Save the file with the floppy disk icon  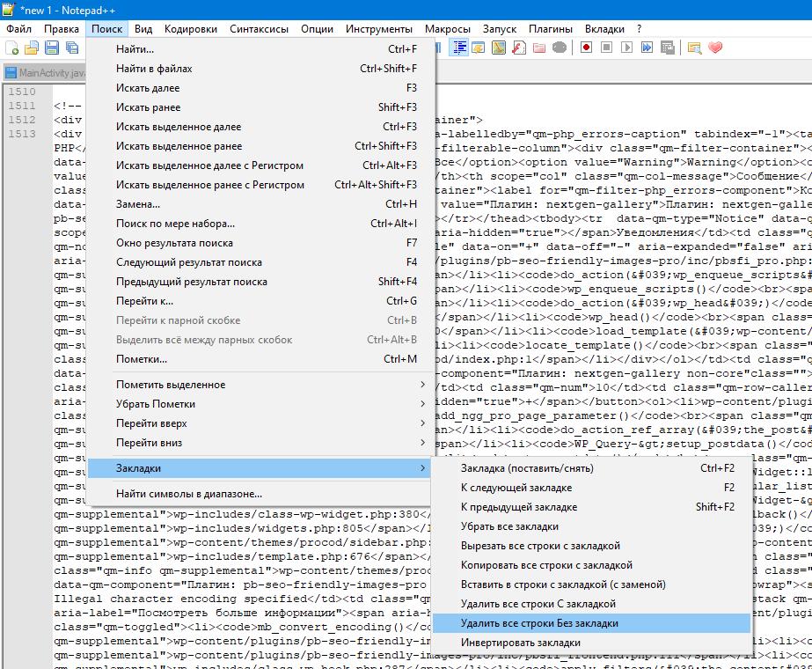pyautogui.click(x=51, y=48)
